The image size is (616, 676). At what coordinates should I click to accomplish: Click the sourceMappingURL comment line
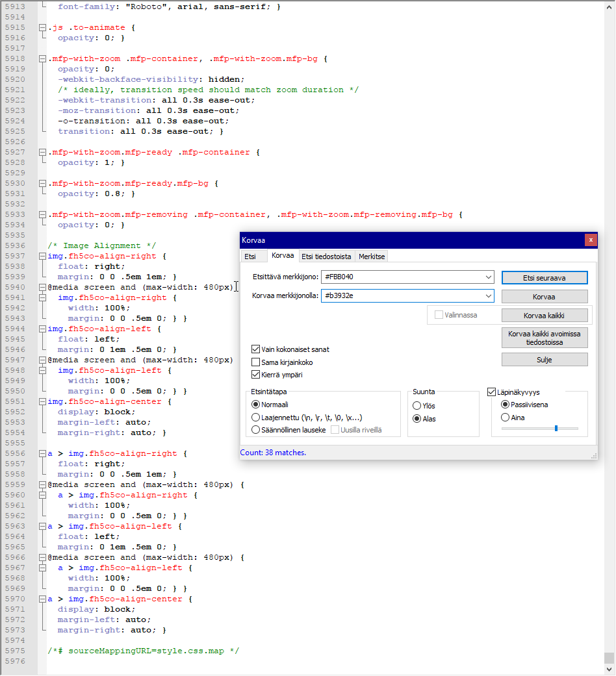143,651
